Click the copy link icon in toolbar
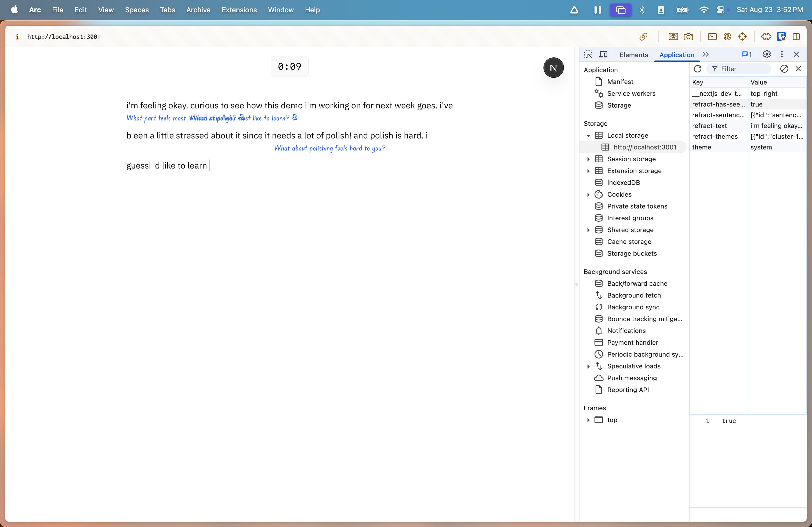Image resolution: width=812 pixels, height=527 pixels. (643, 37)
